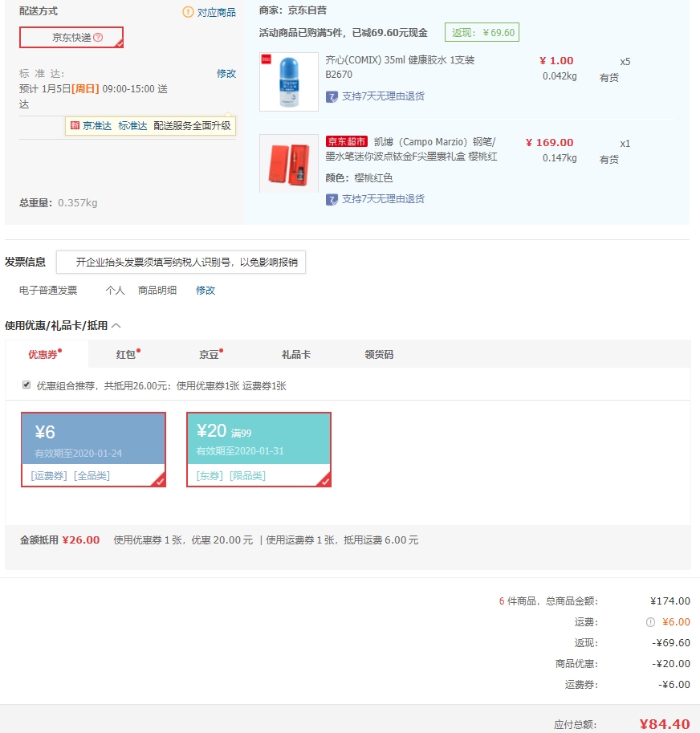Click 修改 next to 标准达 delivery time
The height and width of the screenshot is (733, 700).
(x=226, y=73)
